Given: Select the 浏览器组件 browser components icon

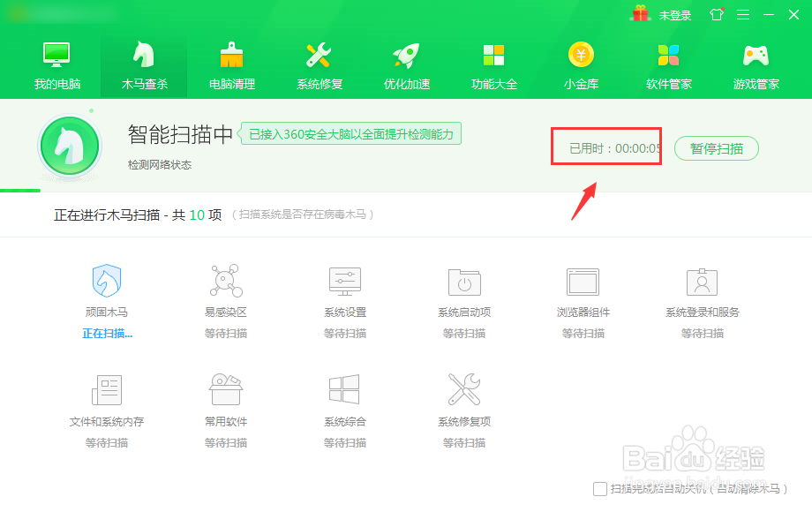Looking at the screenshot, I should [583, 282].
